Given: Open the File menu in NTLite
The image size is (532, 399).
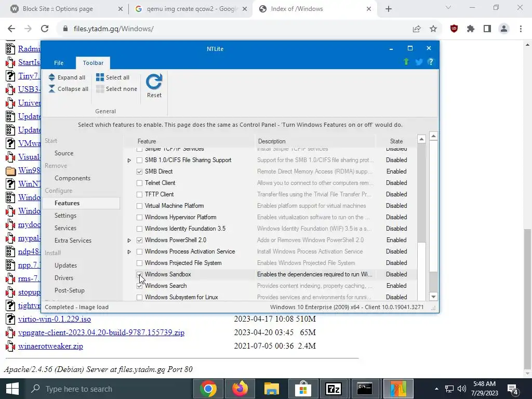Looking at the screenshot, I should point(59,63).
